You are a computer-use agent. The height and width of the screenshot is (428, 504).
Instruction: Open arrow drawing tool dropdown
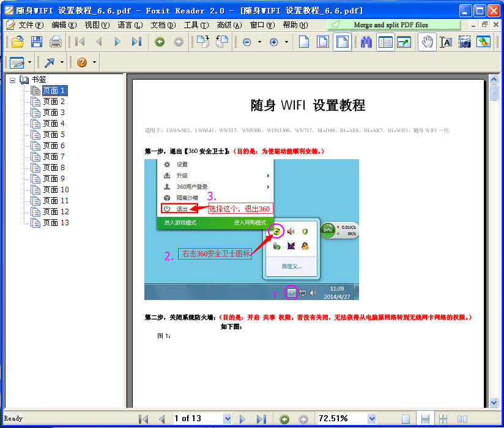point(62,62)
